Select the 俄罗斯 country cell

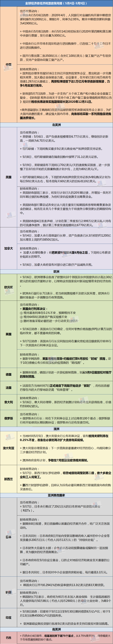(x=9, y=418)
